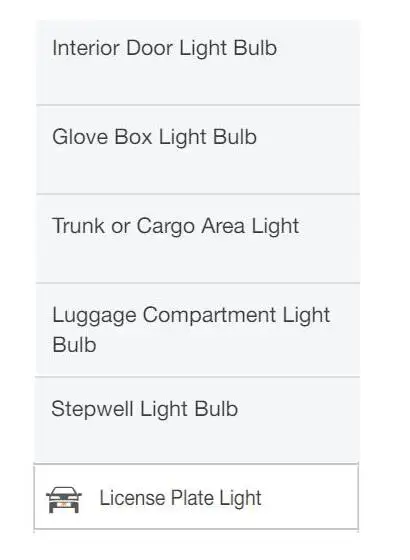
Task: Pick Trunk or Cargo Area Light
Action: pyautogui.click(x=198, y=239)
